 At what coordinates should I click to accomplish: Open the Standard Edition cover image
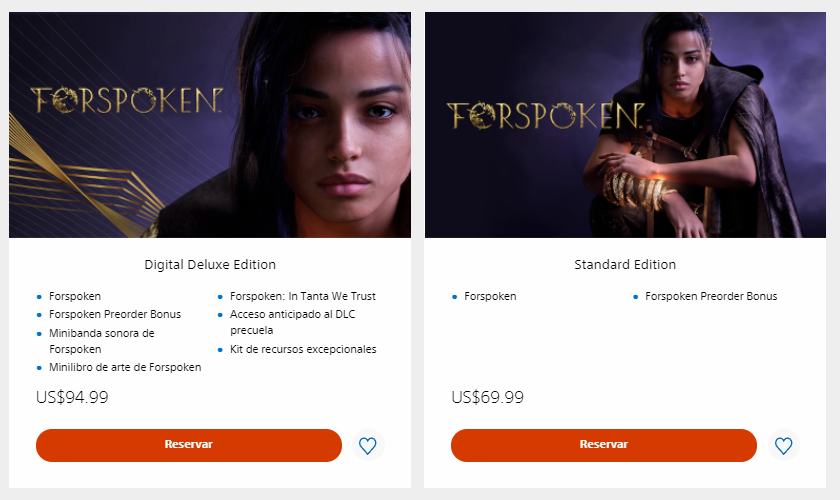click(625, 125)
